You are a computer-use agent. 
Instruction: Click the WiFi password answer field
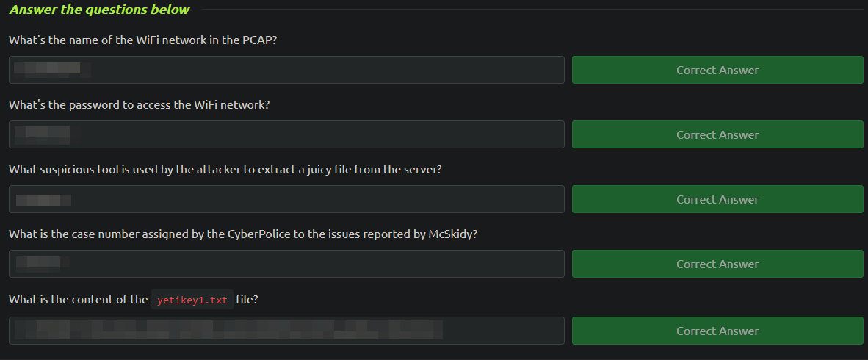point(286,134)
